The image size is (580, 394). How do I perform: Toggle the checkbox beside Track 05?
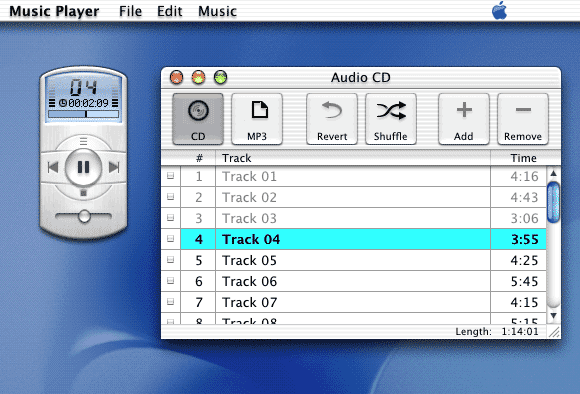coord(170,260)
